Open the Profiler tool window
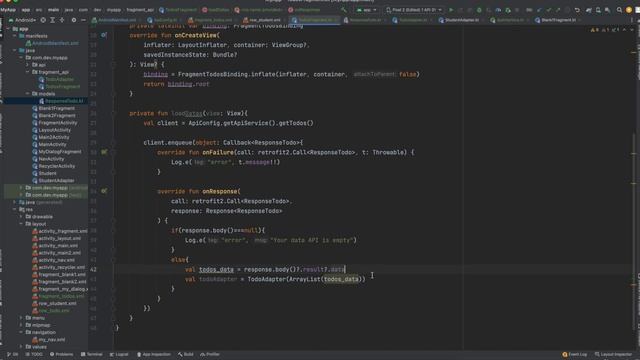Image resolution: width=640 pixels, height=360 pixels. (x=210, y=354)
